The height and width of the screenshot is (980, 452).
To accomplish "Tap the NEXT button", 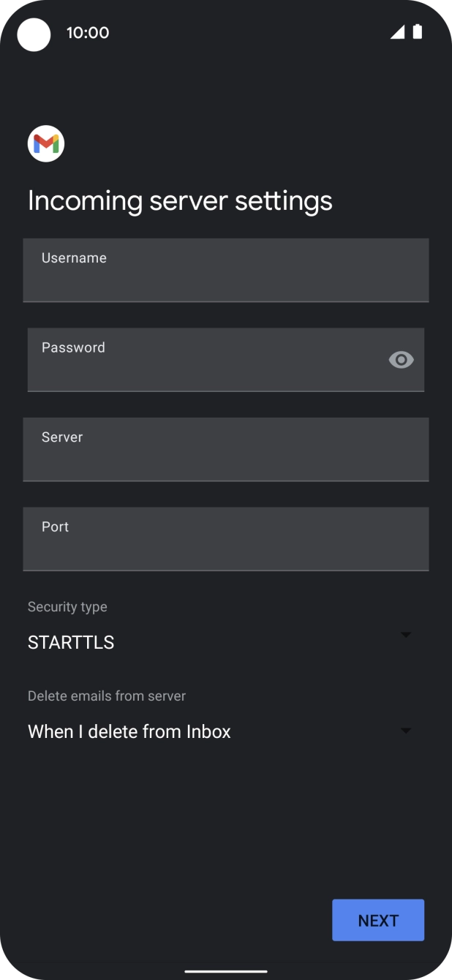I will point(377,920).
